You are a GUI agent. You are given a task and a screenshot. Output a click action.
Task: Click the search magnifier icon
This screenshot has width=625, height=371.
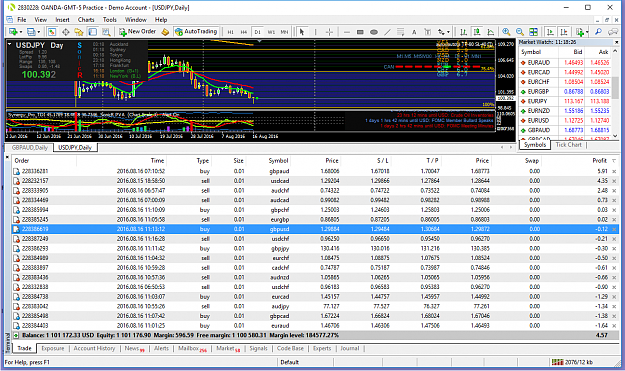[x=598, y=32]
